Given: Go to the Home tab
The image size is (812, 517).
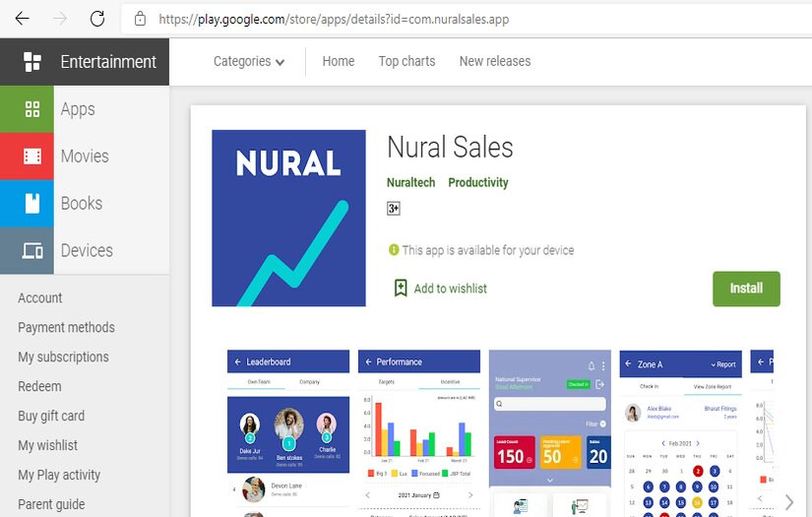Looking at the screenshot, I should pyautogui.click(x=339, y=61).
